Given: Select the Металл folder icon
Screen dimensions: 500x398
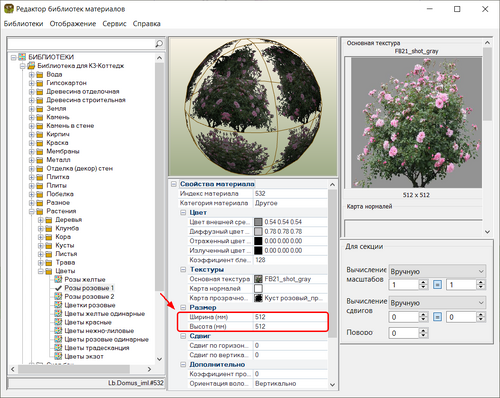Looking at the screenshot, I should point(40,160).
